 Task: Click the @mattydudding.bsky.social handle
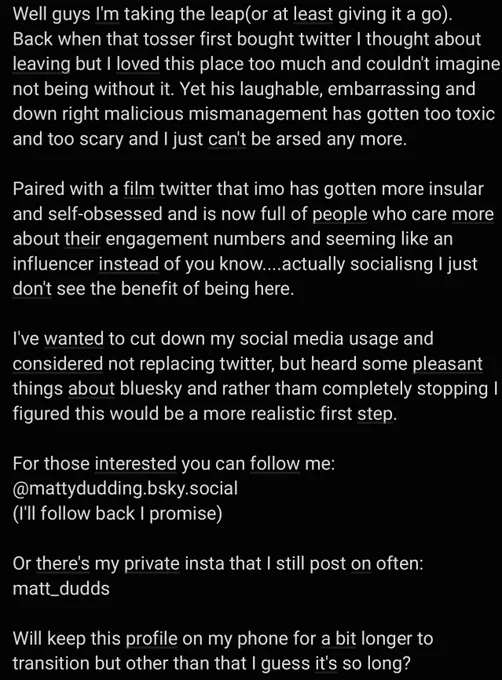125,488
